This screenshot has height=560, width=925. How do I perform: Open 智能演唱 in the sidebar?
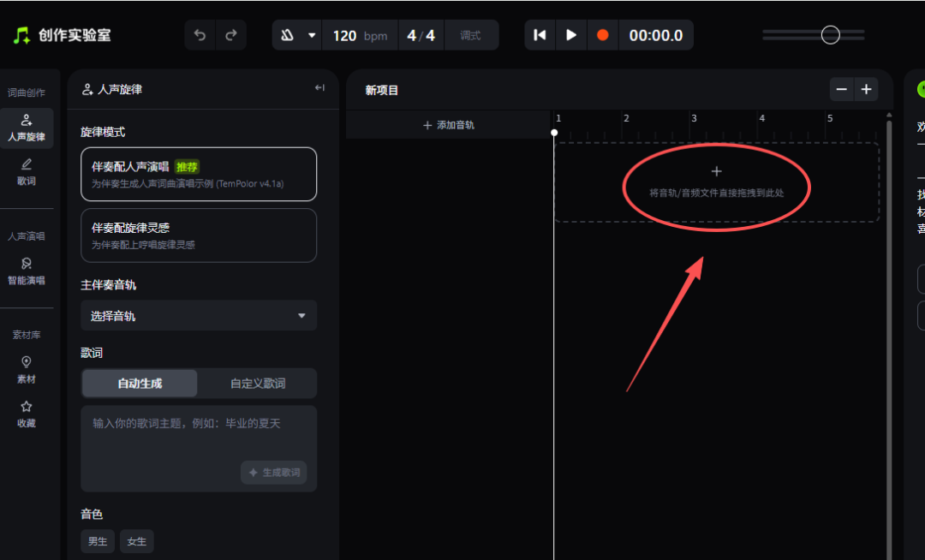pos(27,271)
